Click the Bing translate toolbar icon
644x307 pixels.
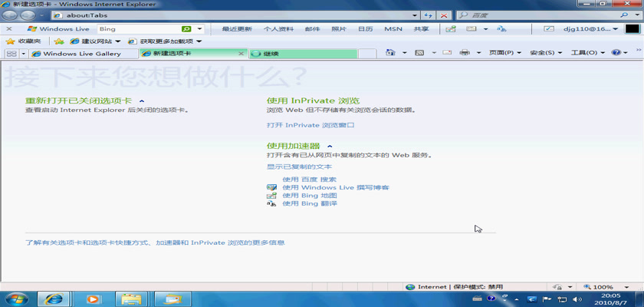pyautogui.click(x=501, y=28)
